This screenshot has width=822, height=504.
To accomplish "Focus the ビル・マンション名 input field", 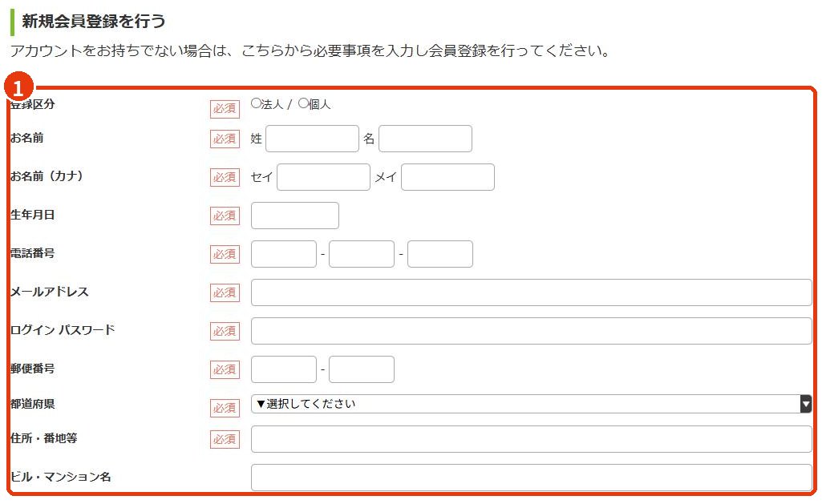I will point(532,478).
